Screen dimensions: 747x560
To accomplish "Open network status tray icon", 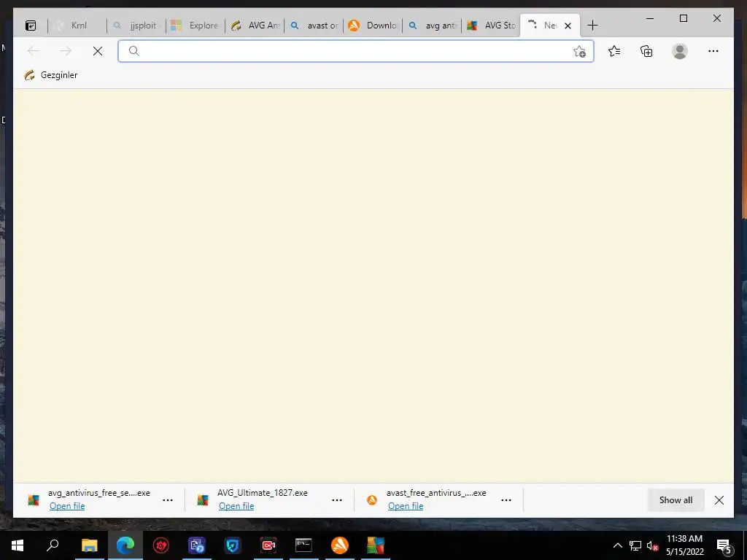I will (635, 545).
